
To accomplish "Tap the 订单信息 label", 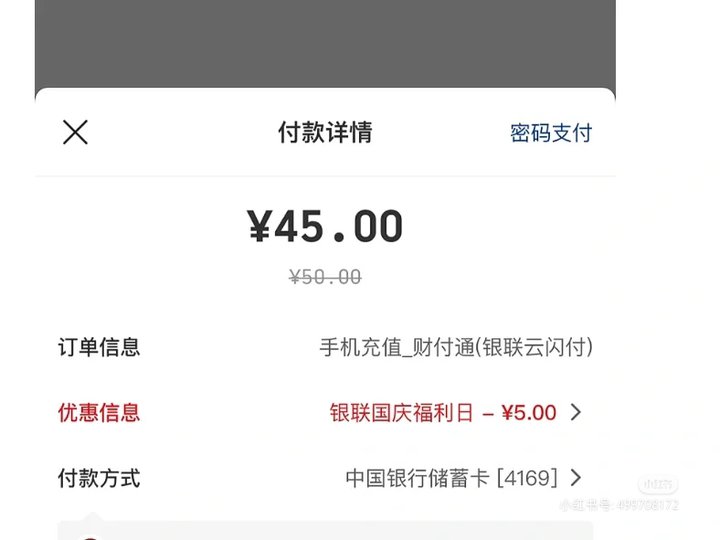I will [99, 347].
